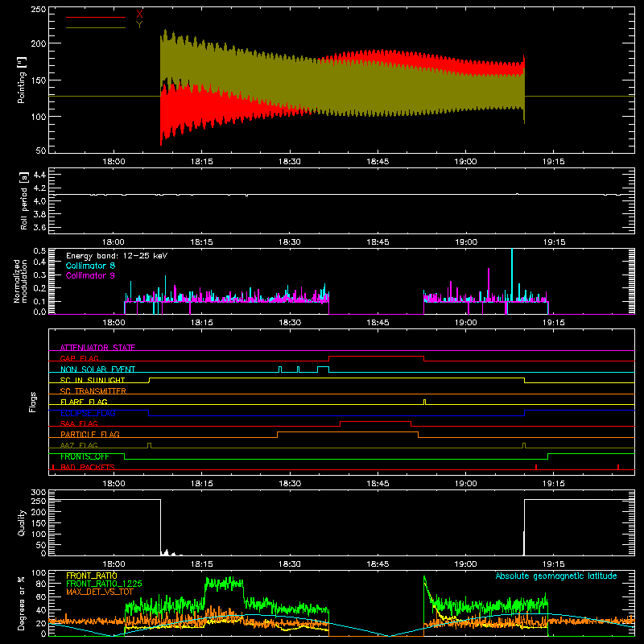The height and width of the screenshot is (644, 644).
Task: Click the AAZ flag spike near 19:10
Action: pos(524,445)
